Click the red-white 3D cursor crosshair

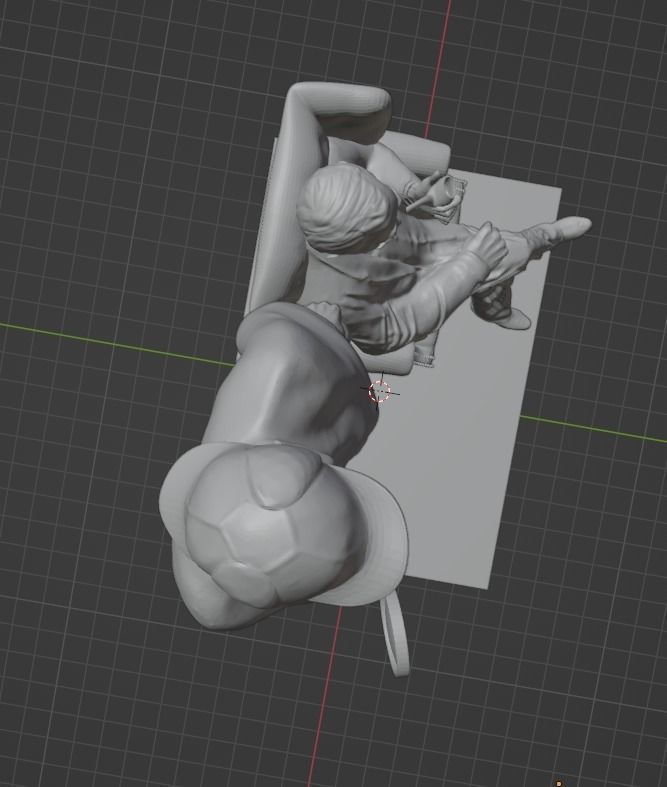click(379, 391)
